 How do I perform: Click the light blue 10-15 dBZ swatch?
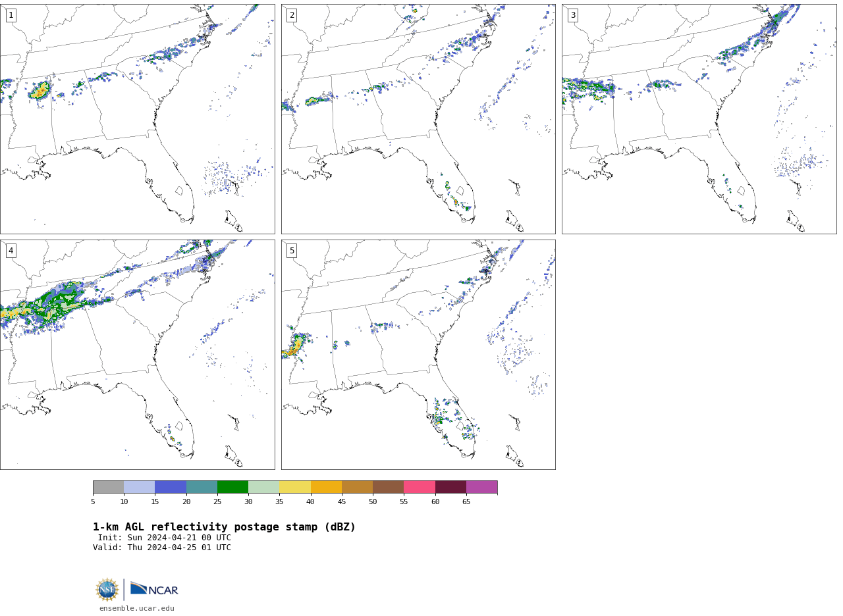pyautogui.click(x=140, y=487)
